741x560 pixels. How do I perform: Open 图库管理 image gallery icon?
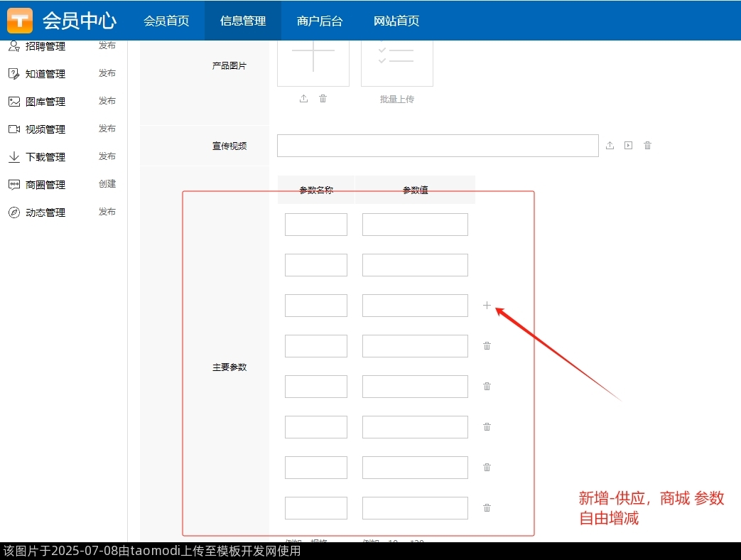tap(15, 101)
